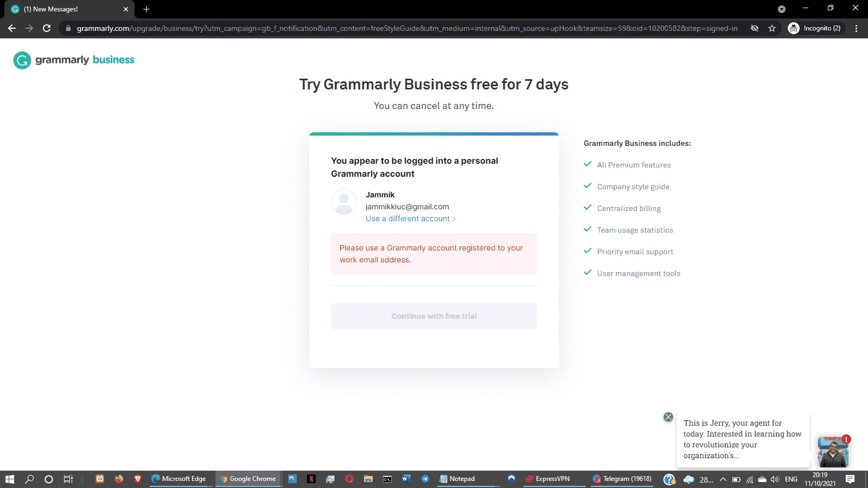This screenshot has width=868, height=488.
Task: Bookmark this page with the star
Action: [x=772, y=28]
